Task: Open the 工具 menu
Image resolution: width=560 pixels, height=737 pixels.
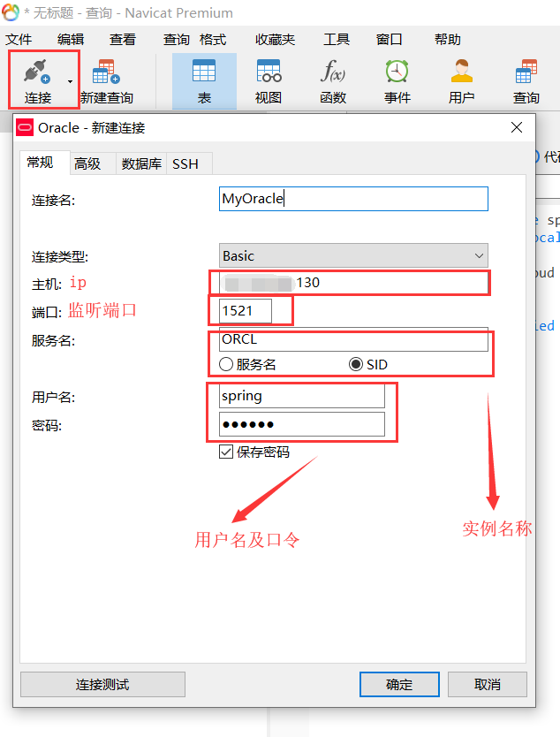Action: (337, 40)
